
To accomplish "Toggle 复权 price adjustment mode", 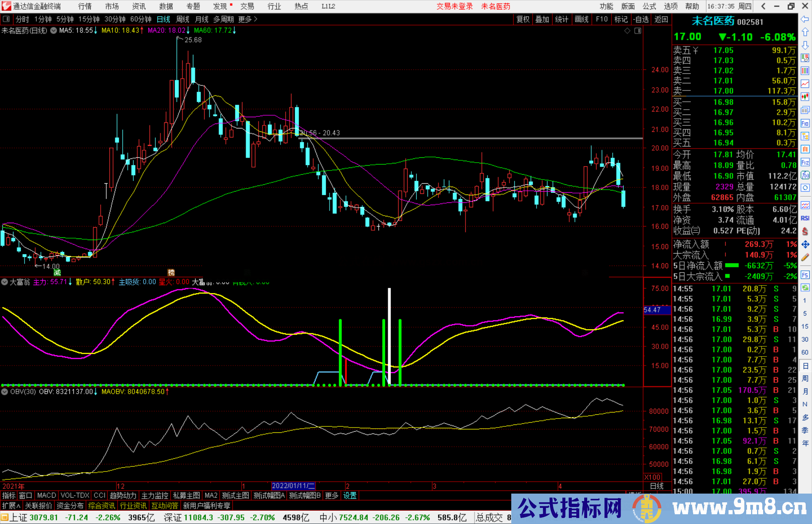I will [x=523, y=20].
